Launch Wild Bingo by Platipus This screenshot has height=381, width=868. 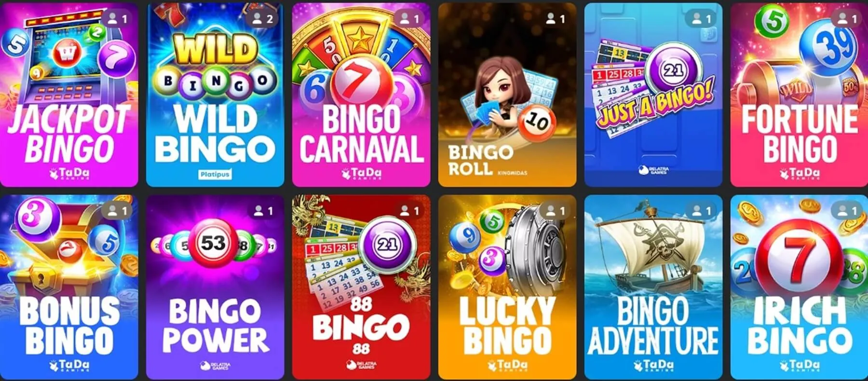click(215, 95)
